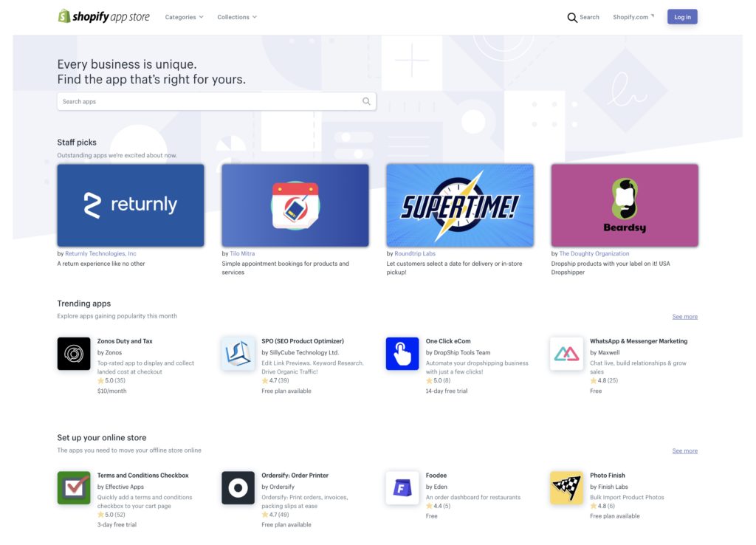Open the Categories dropdown
Image resolution: width=756 pixels, height=545 pixels.
[183, 16]
